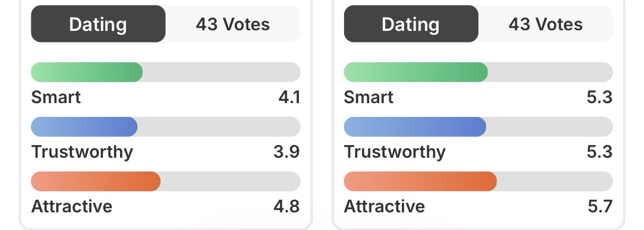Click the blue Trustworthy bar rated 3.9

(84, 127)
